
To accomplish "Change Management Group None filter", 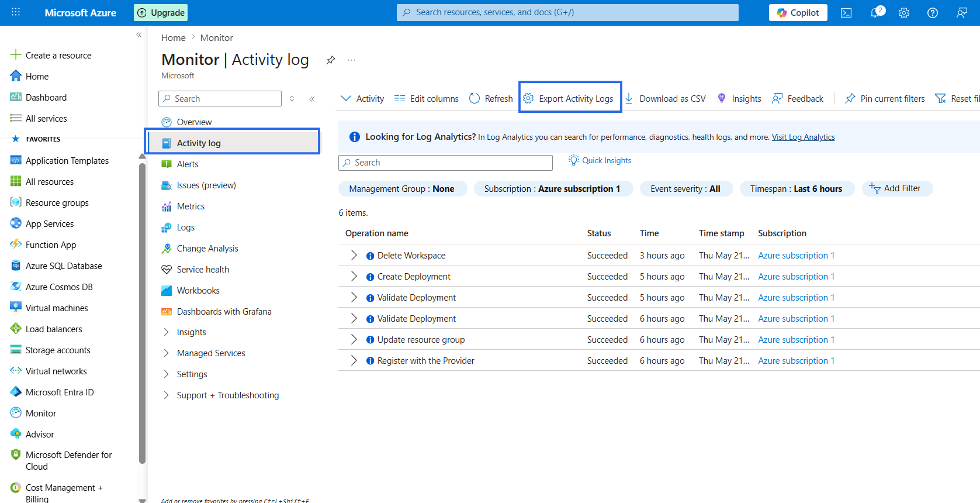I will [x=402, y=189].
